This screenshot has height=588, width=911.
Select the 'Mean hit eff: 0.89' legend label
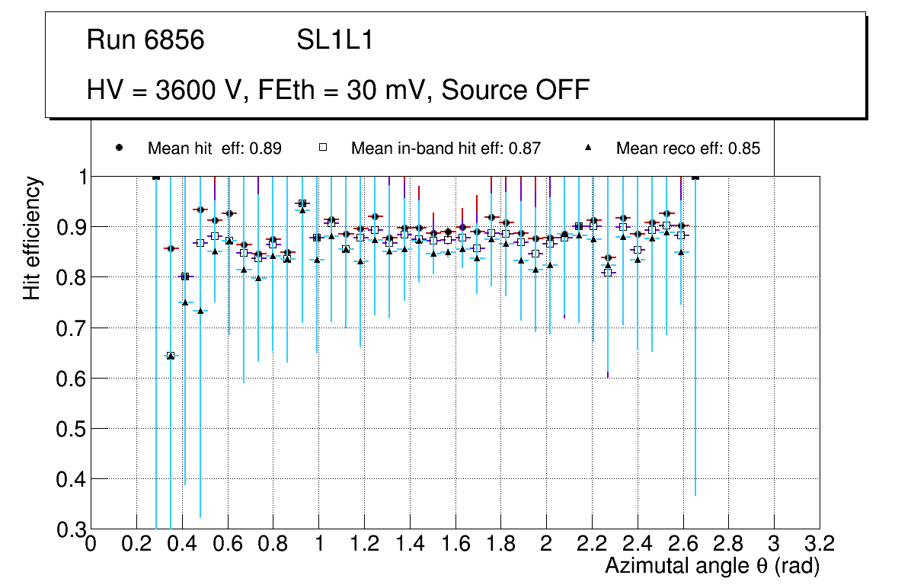214,149
